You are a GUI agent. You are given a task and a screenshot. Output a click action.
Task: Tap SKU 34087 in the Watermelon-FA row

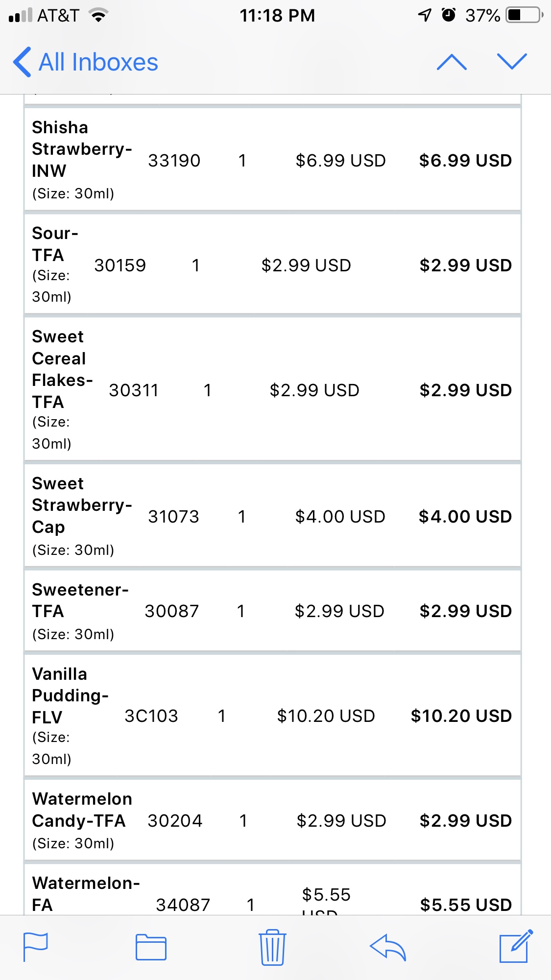183,905
